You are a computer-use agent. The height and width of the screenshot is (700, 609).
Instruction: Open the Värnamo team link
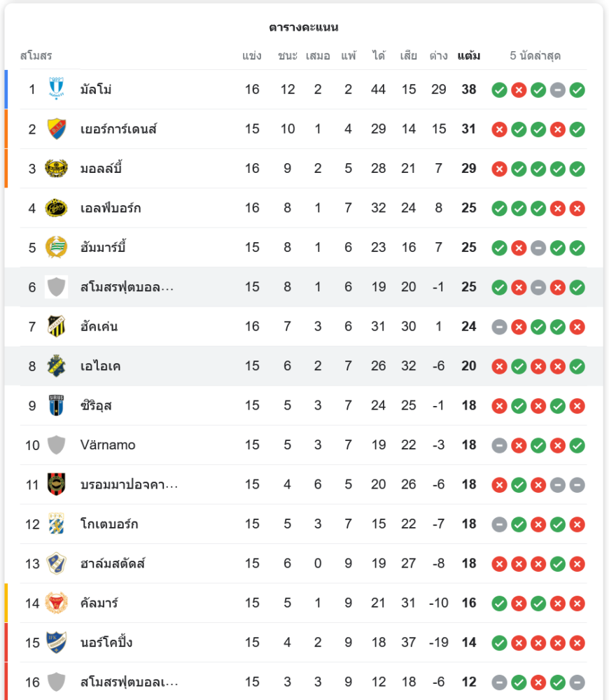[108, 444]
